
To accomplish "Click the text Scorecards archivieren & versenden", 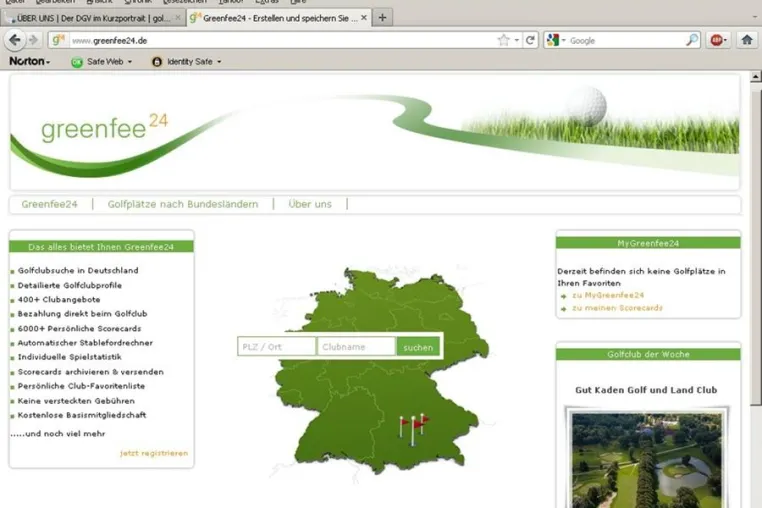I will click(90, 372).
